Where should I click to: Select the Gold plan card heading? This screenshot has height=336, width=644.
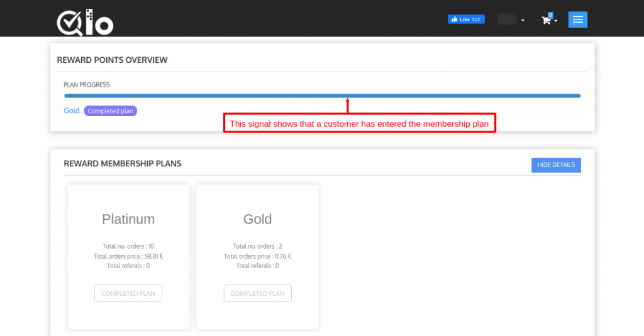click(257, 219)
